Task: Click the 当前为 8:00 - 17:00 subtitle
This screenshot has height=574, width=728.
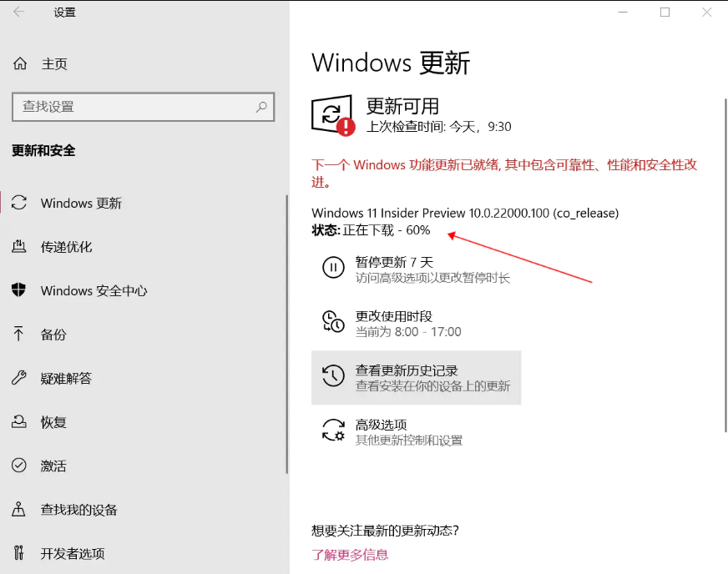Action: point(408,332)
